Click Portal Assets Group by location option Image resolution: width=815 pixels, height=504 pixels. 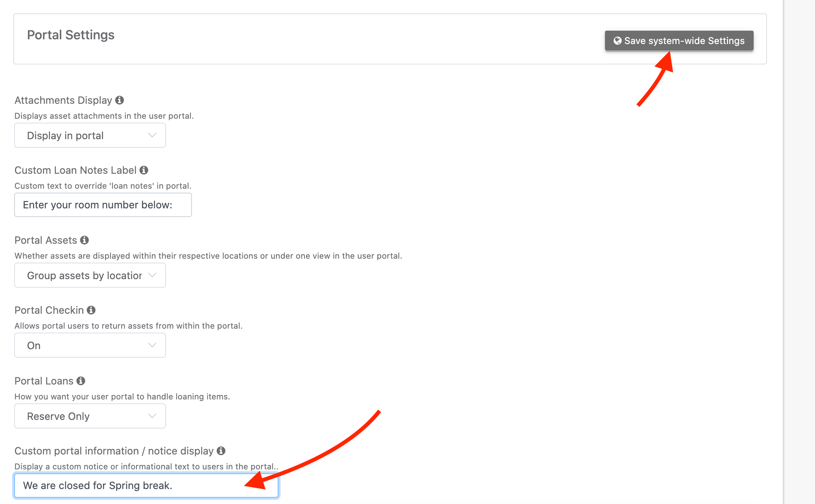pos(90,275)
